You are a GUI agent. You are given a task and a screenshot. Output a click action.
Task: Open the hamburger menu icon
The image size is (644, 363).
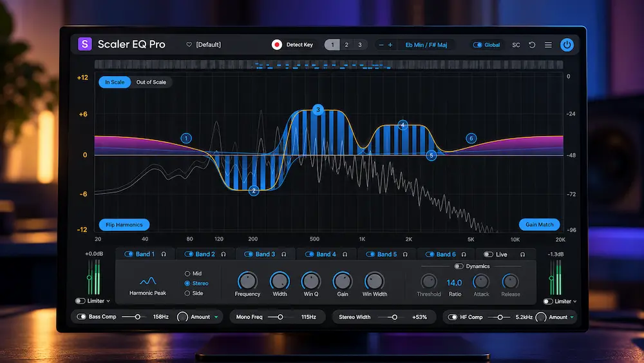point(548,44)
